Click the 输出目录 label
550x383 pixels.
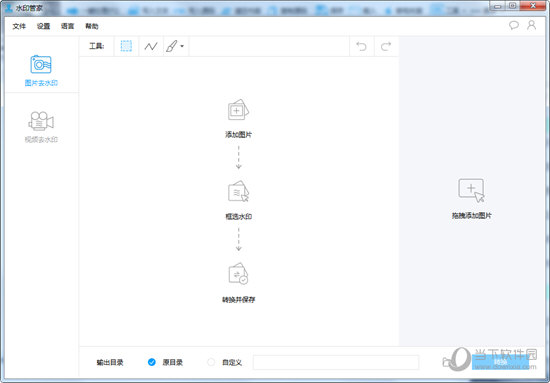point(110,362)
